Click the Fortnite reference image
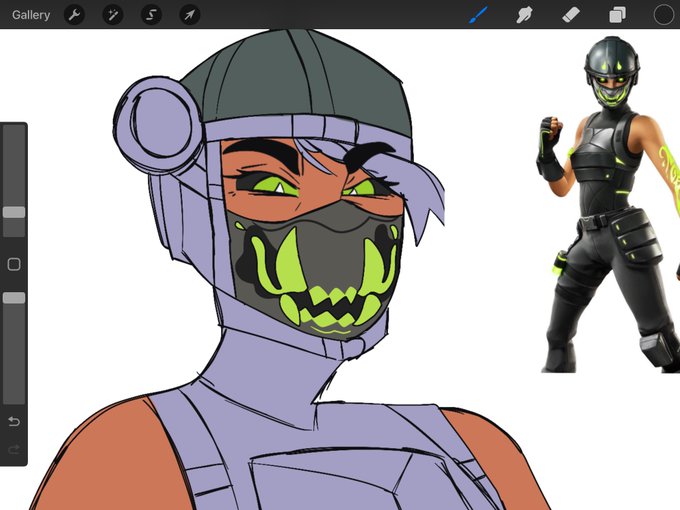This screenshot has height=510, width=680. (607, 204)
